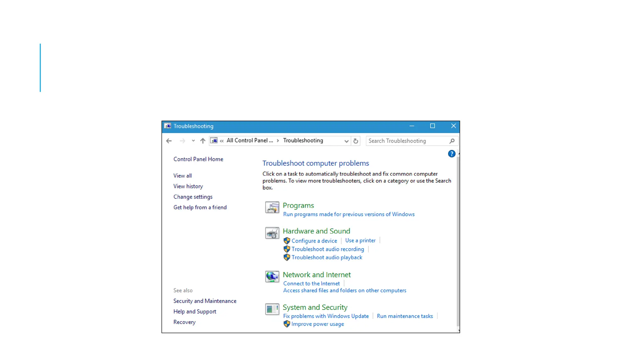Go up one level with Up arrow
The width and height of the screenshot is (644, 362).
[x=203, y=141]
